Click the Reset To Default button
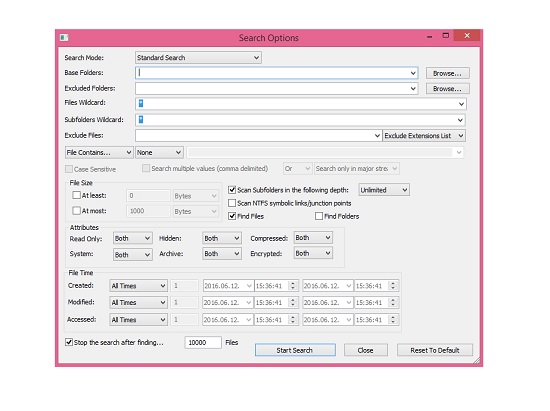550x411 pixels. coord(435,350)
